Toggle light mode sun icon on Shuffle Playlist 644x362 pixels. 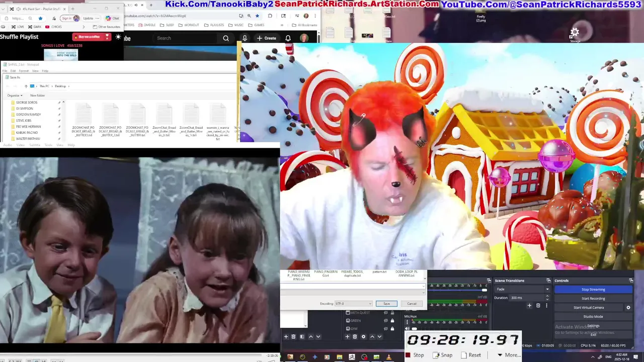118,37
